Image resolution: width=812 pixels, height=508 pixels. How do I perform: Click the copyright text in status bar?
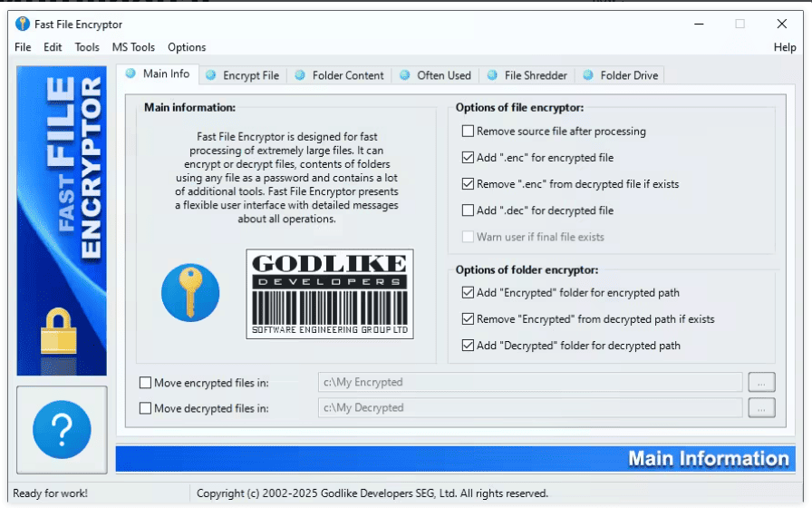click(372, 493)
